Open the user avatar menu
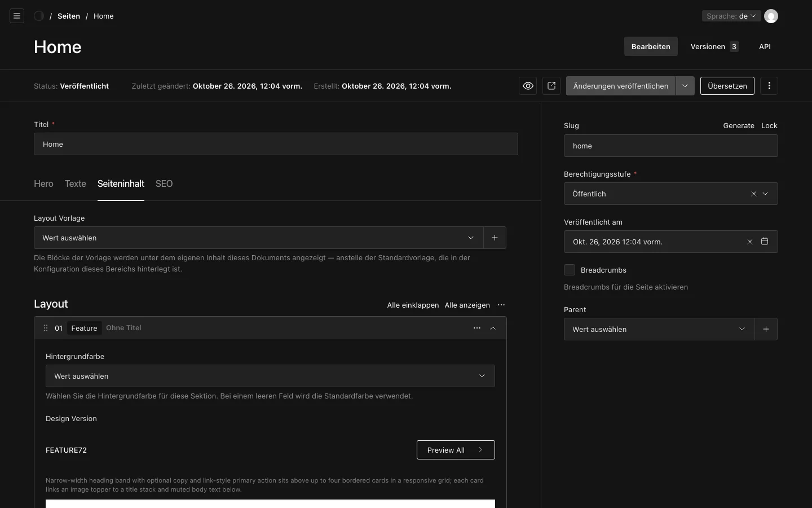Viewport: 812px width, 508px height. [x=771, y=16]
